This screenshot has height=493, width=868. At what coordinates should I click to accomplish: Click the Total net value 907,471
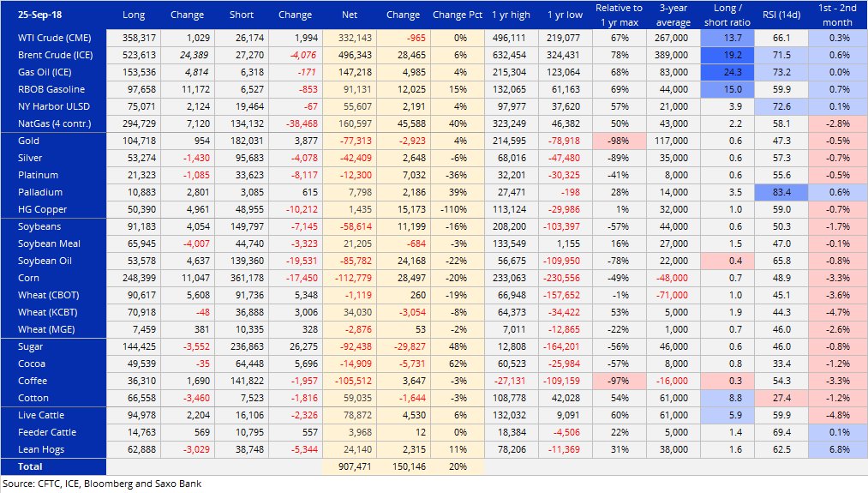350,466
